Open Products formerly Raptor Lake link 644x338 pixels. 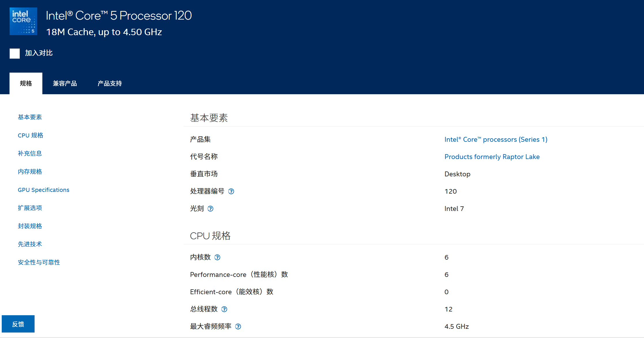click(x=492, y=157)
